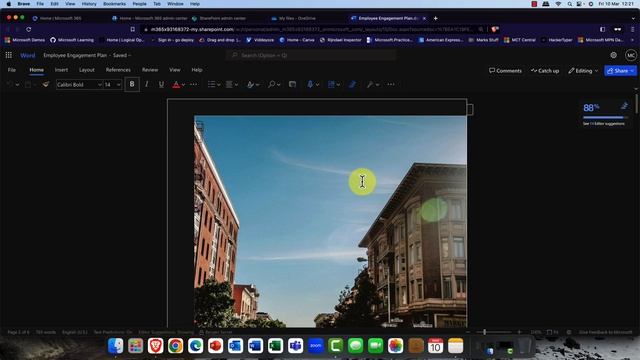Click the Comments button
The height and width of the screenshot is (360, 640).
click(505, 71)
